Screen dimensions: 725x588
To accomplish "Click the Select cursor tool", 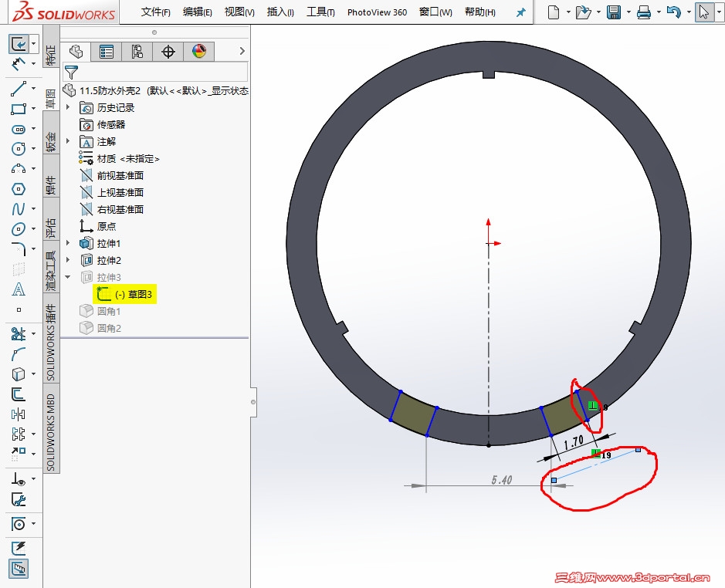I will tap(704, 12).
